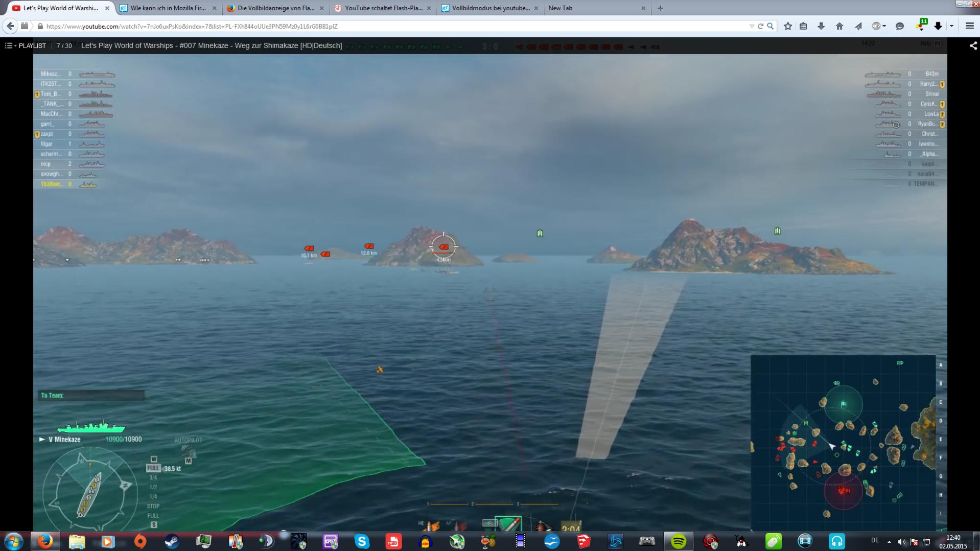
Task: Expand the YouTube PLAYLIST dropdown
Action: 25,45
